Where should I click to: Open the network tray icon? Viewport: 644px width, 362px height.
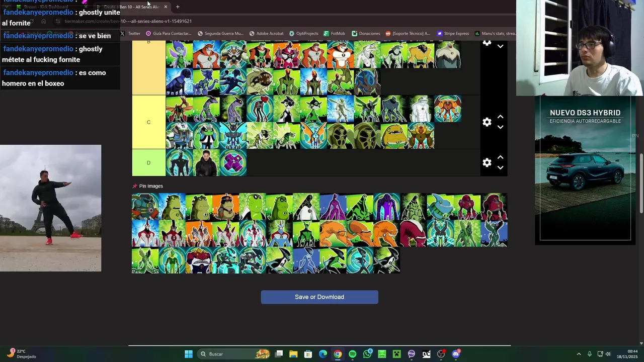coord(600,354)
